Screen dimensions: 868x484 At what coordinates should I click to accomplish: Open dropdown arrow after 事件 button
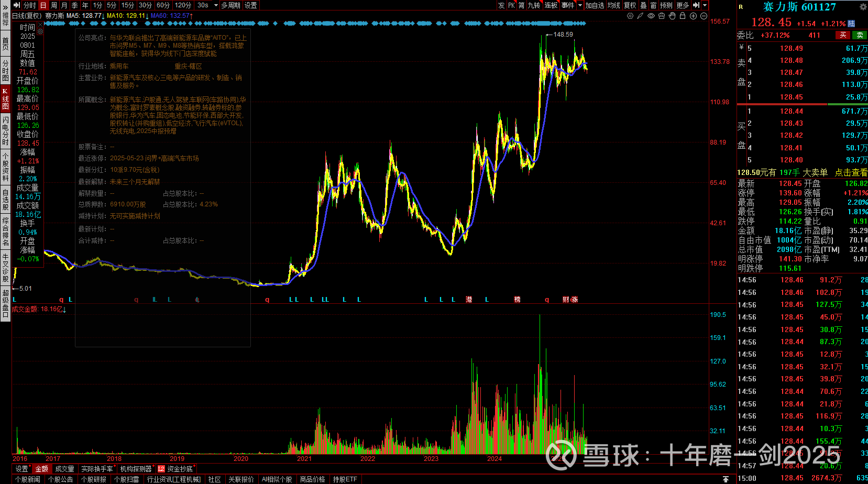pyautogui.click(x=580, y=5)
